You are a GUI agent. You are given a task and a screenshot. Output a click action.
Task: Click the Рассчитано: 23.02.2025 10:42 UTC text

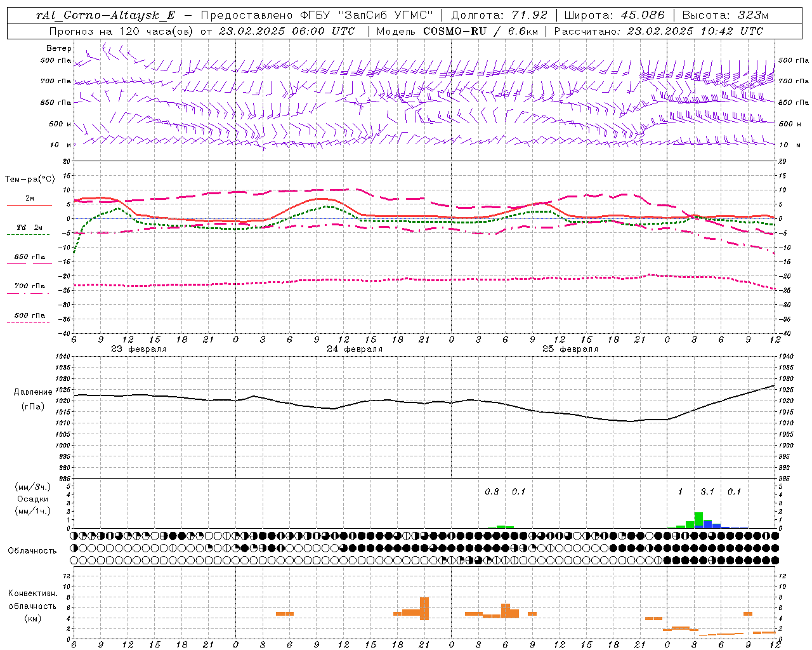pyautogui.click(x=658, y=31)
